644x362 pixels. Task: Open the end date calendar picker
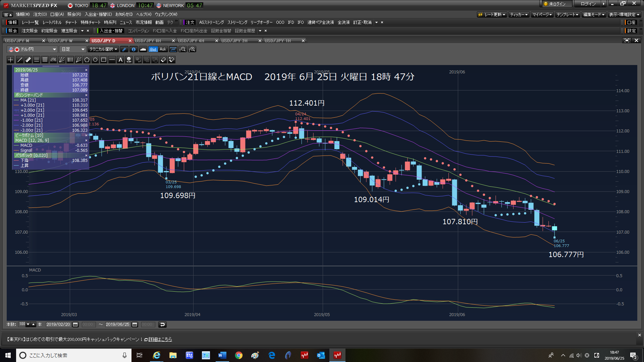pos(135,324)
